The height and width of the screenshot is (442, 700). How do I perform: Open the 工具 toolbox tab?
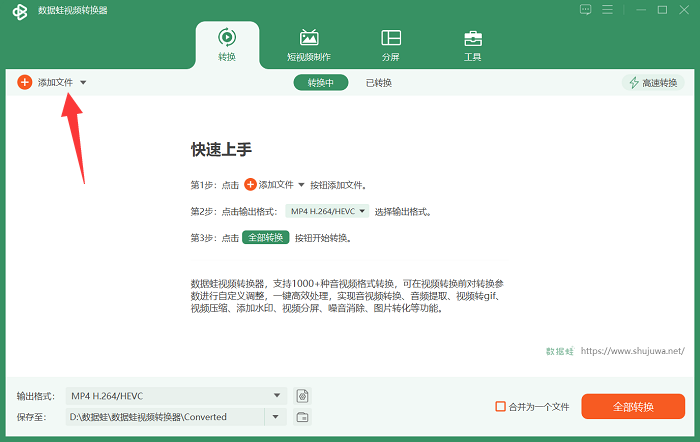coord(473,45)
